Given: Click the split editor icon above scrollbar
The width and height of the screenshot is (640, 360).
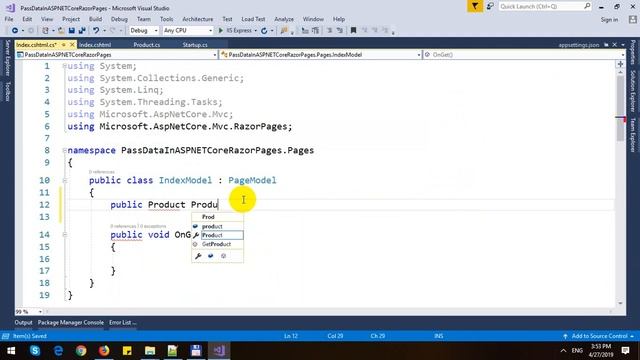Looking at the screenshot, I should tap(620, 64).
